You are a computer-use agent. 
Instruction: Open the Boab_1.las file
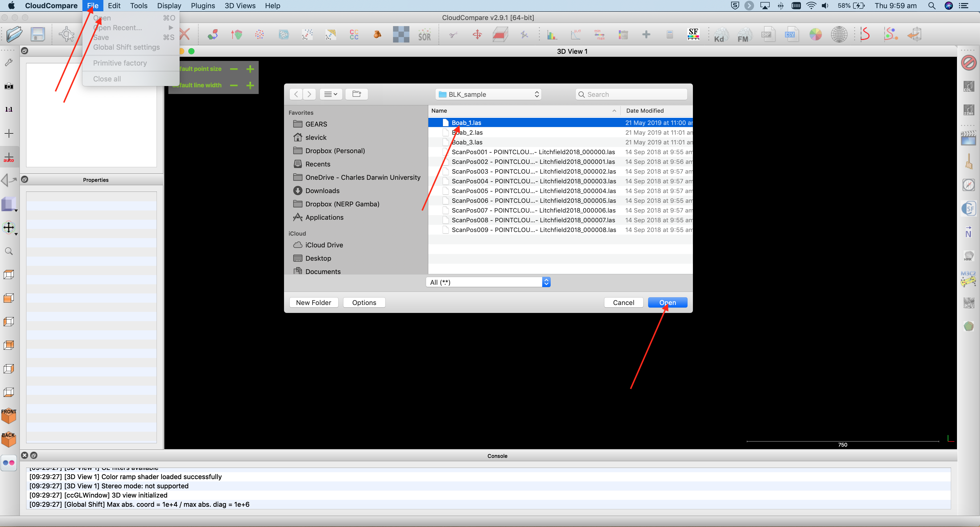point(668,302)
